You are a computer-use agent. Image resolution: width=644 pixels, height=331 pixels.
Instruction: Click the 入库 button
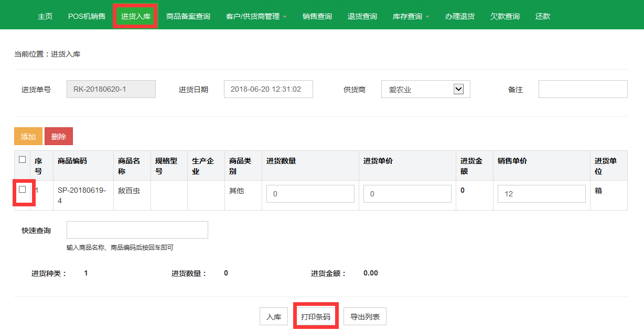(274, 316)
